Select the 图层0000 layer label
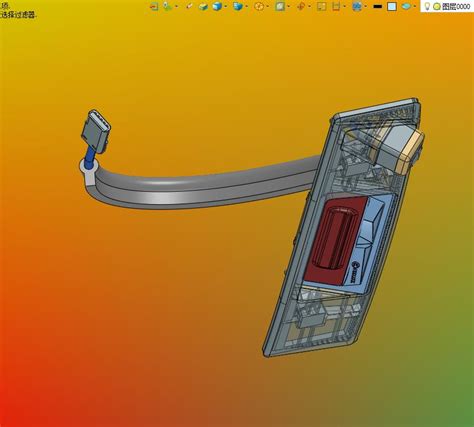The height and width of the screenshot is (427, 474). [456, 6]
